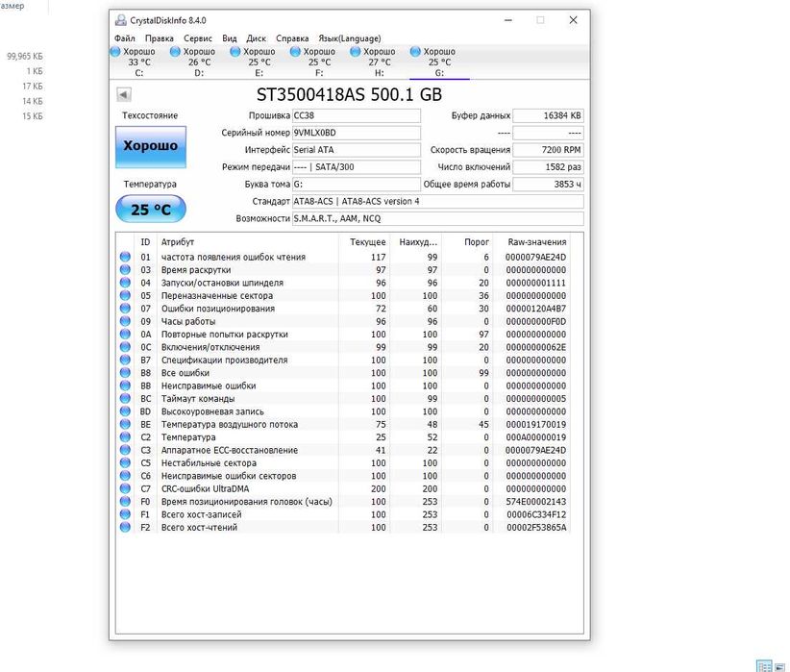Click status orb for attribute 09
The width and height of the screenshot is (790, 672).
126,321
